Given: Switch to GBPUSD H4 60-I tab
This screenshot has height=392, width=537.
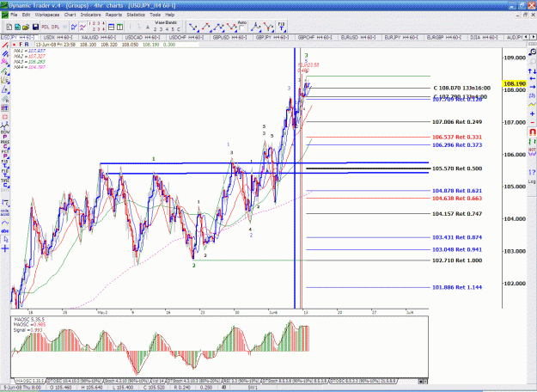Looking at the screenshot, I should [229, 37].
